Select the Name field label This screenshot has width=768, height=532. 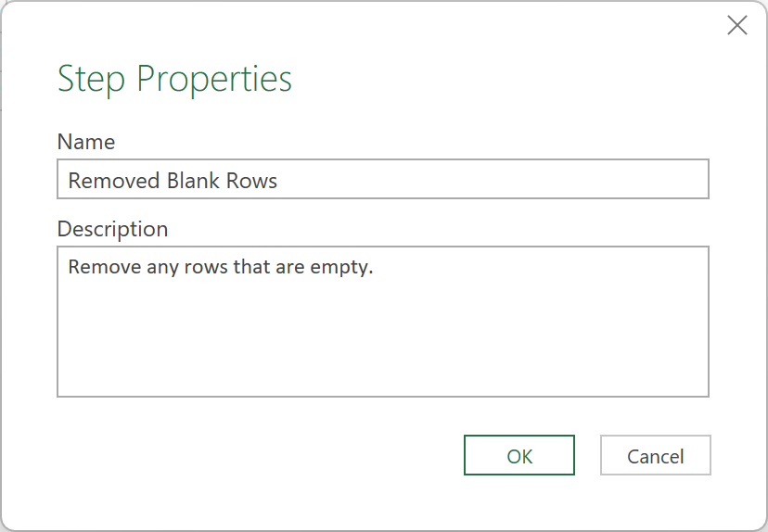pos(86,142)
